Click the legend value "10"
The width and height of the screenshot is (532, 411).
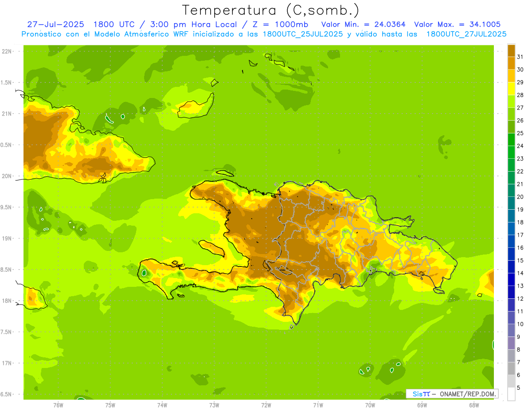[x=520, y=324]
